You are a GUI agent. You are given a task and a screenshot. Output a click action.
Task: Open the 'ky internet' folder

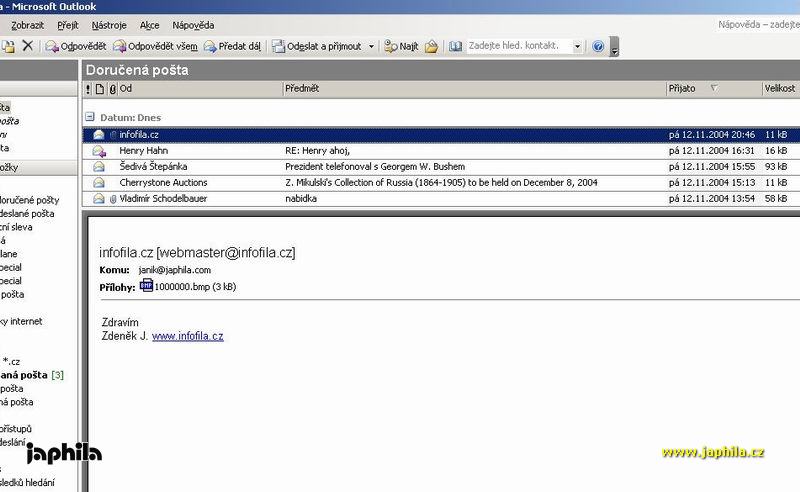(x=21, y=321)
